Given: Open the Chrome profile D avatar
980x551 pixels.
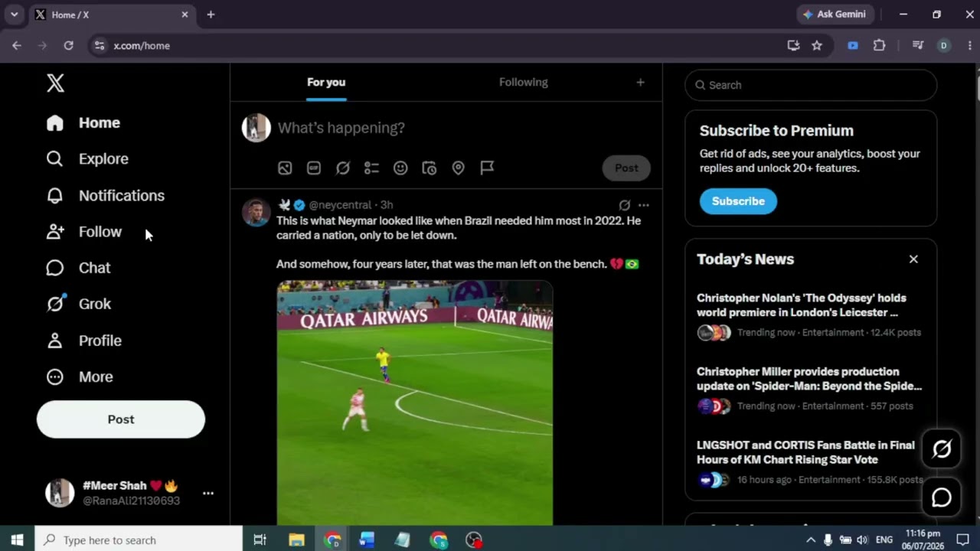Looking at the screenshot, I should point(943,46).
